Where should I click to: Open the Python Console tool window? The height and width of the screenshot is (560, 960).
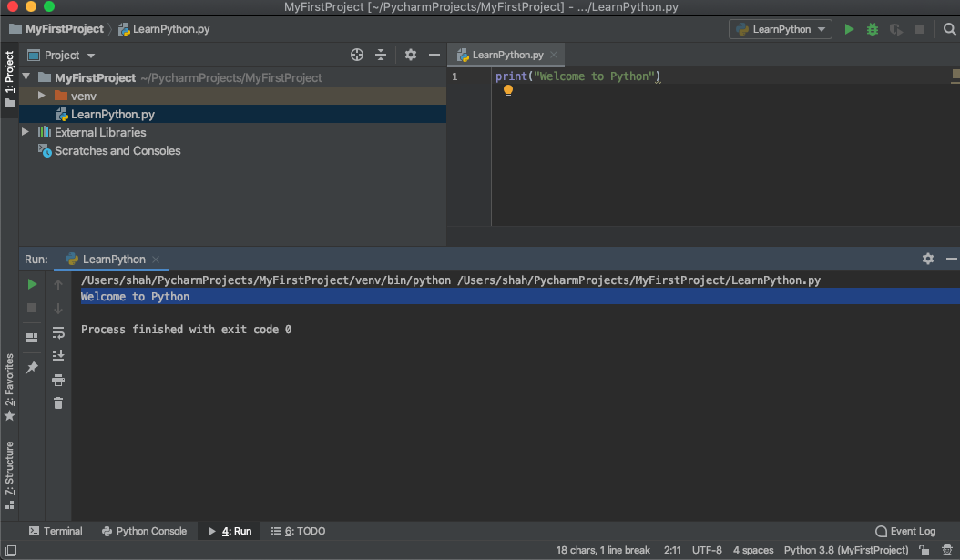click(145, 531)
